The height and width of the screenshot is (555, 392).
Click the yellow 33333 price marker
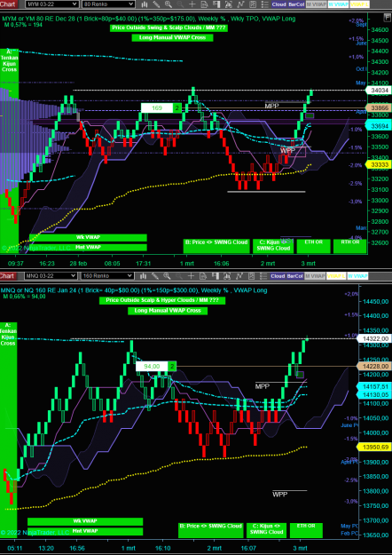(x=379, y=164)
